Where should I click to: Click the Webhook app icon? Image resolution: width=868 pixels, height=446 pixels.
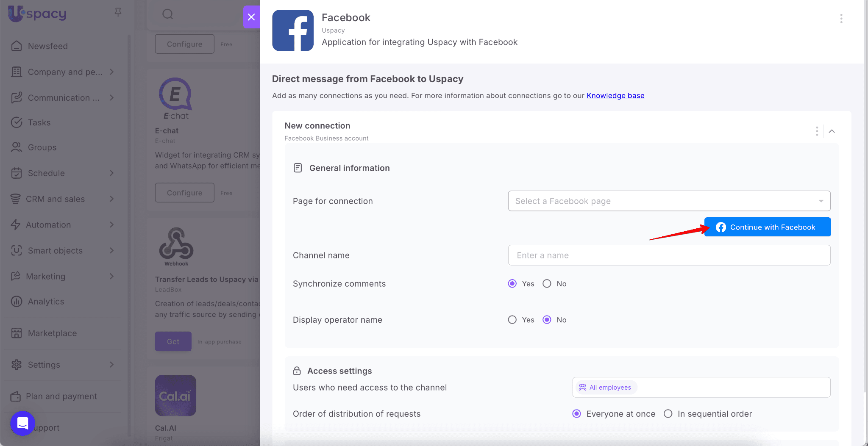(176, 244)
